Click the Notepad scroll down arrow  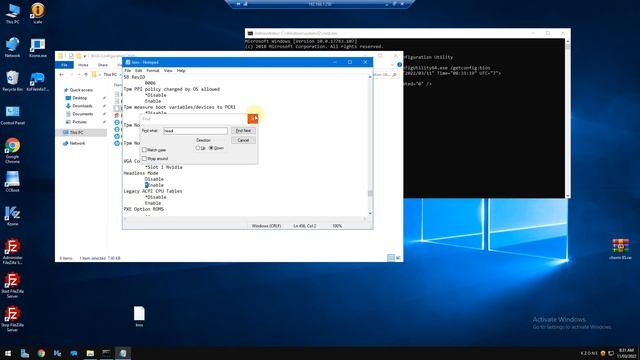pos(370,213)
